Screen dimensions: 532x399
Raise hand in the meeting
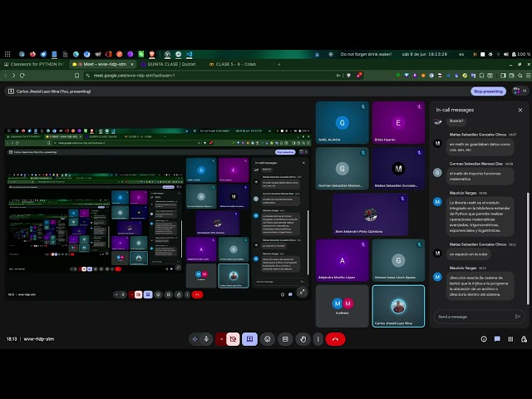click(x=303, y=339)
